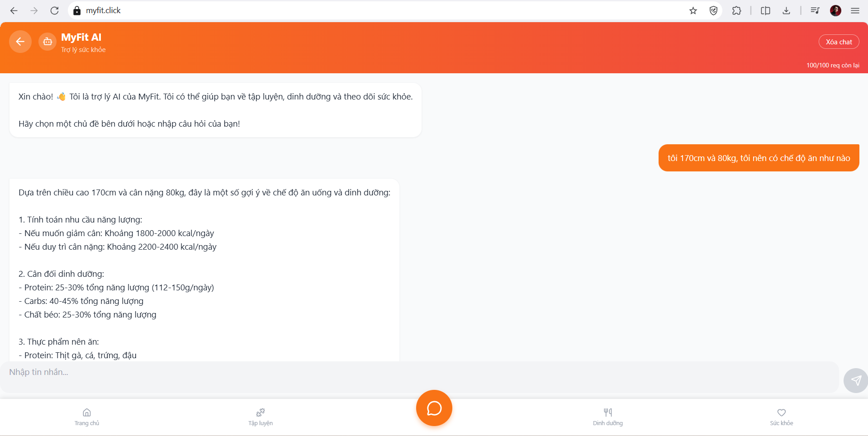Open the central orange chat bubble button

[x=434, y=408]
